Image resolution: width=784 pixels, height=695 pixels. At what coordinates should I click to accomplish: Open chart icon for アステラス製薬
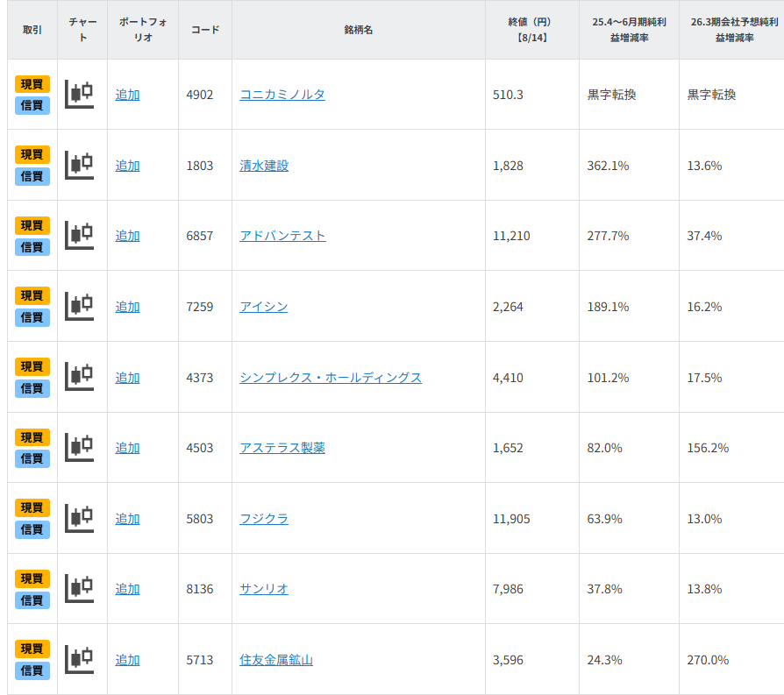click(x=80, y=448)
